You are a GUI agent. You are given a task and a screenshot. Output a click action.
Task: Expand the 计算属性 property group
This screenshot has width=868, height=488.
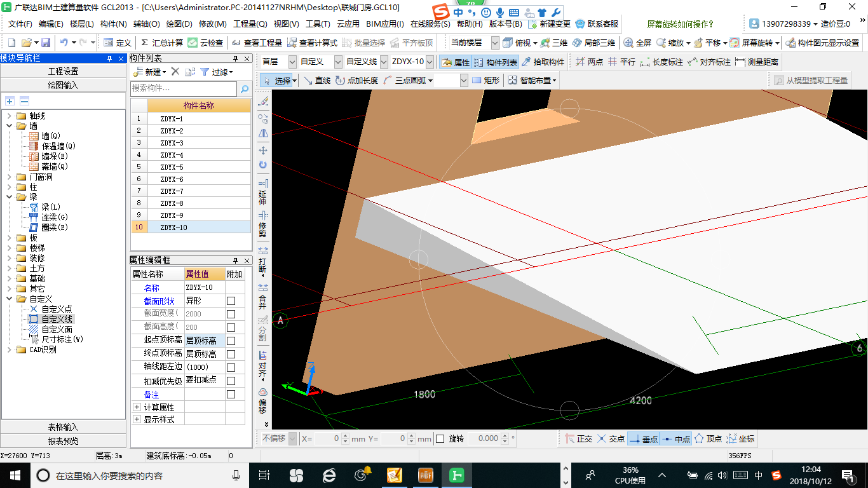(137, 407)
